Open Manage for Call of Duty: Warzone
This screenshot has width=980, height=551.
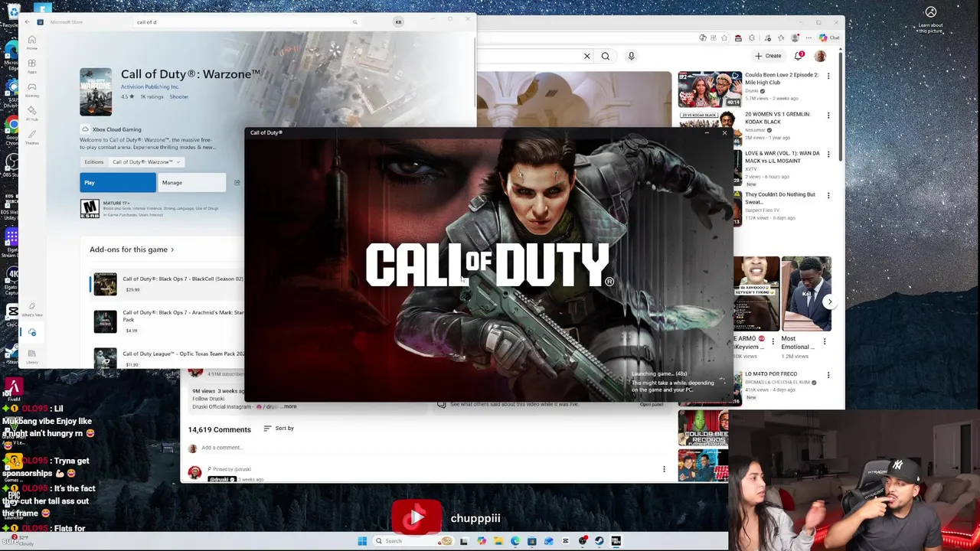(191, 182)
